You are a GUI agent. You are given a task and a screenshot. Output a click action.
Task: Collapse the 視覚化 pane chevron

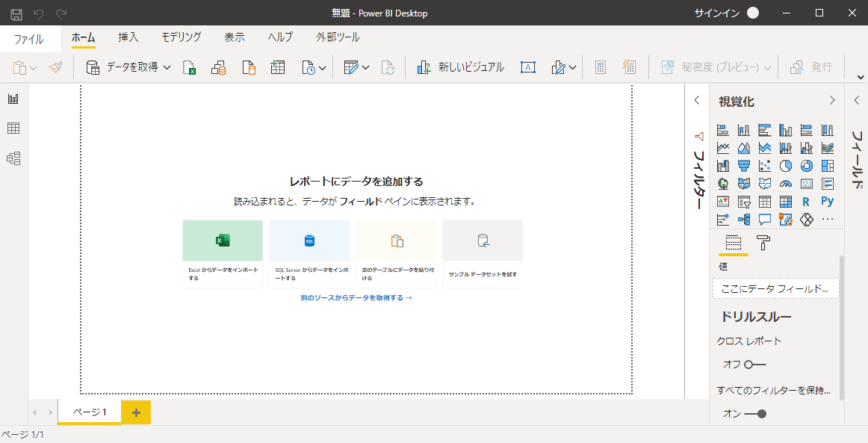coord(832,100)
